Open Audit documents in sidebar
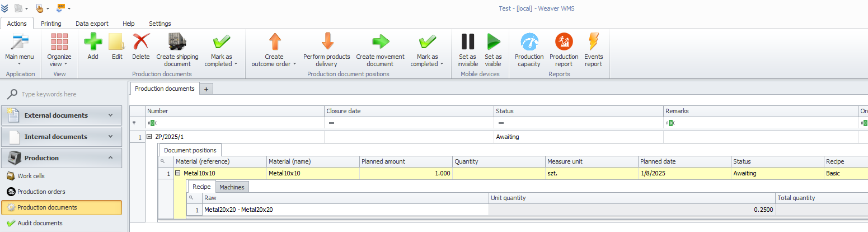 coord(62,223)
